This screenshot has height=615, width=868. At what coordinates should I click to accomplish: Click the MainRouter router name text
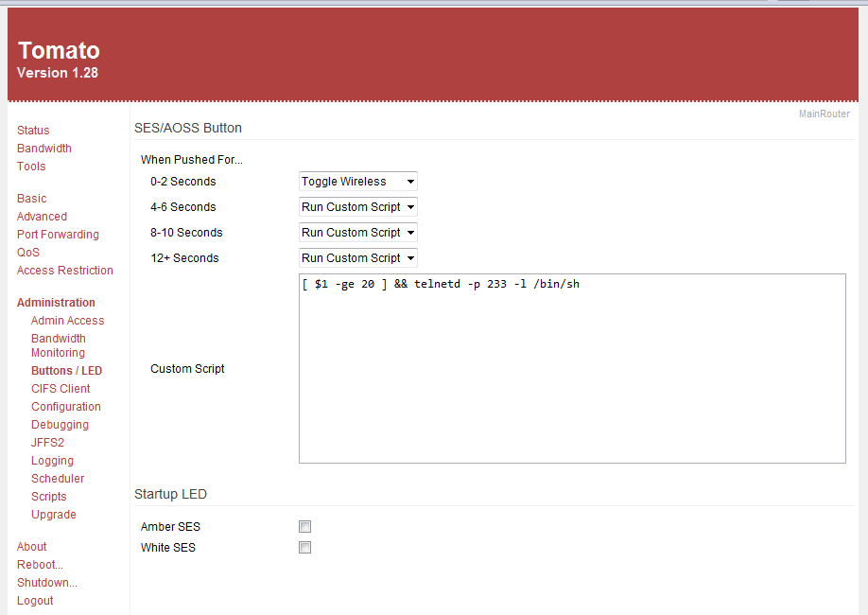pyautogui.click(x=825, y=114)
